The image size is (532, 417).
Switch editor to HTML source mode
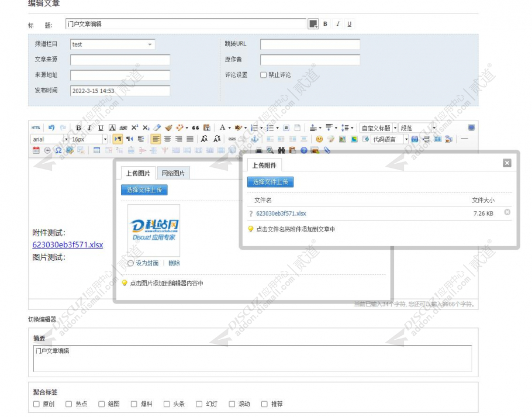click(x=36, y=127)
